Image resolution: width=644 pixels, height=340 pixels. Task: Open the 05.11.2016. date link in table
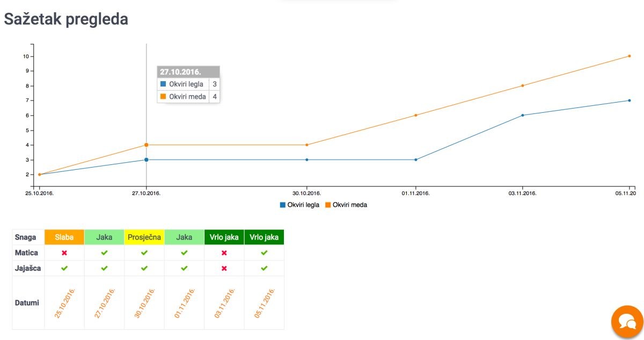pos(264,302)
